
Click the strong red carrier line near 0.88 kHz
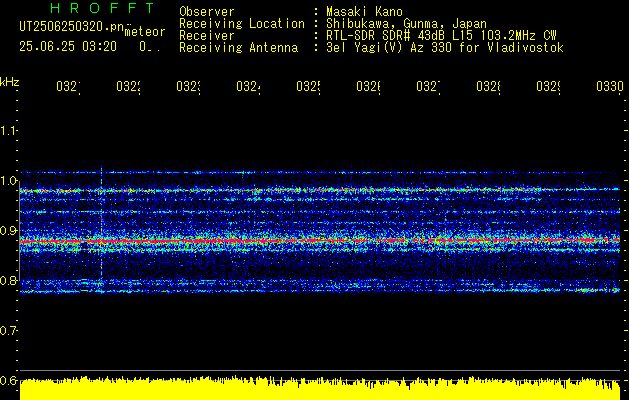click(x=320, y=241)
